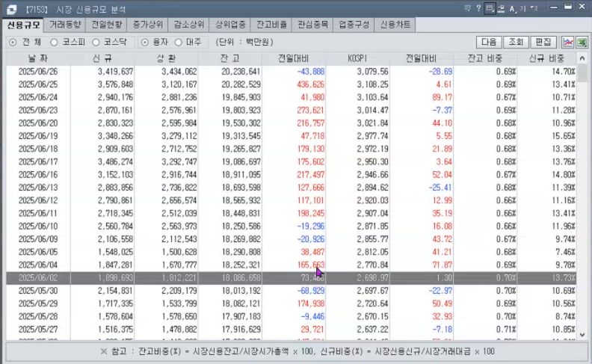Screen dimensions: 592x364
Task: Select the 융자 radio button
Action: 144,43
